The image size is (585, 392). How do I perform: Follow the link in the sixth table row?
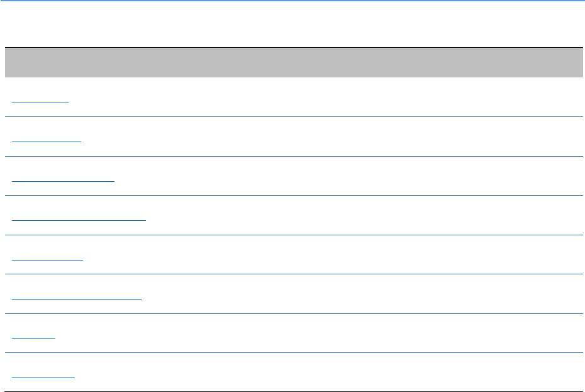point(77,297)
